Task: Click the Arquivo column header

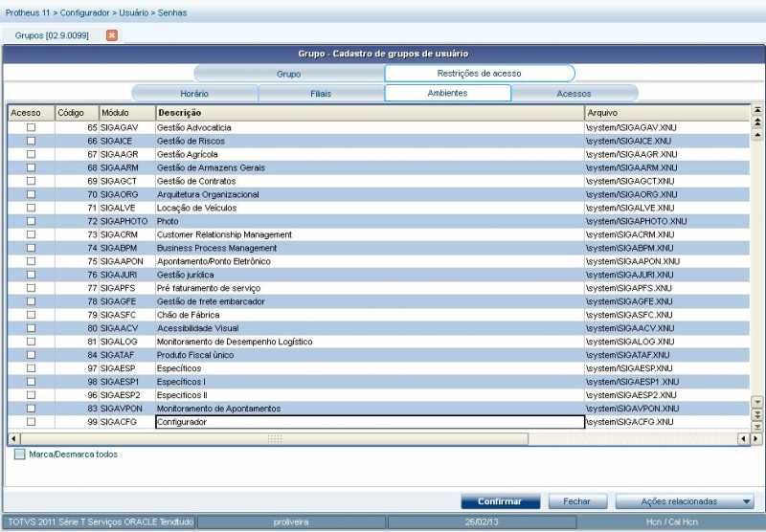Action: tap(666, 113)
